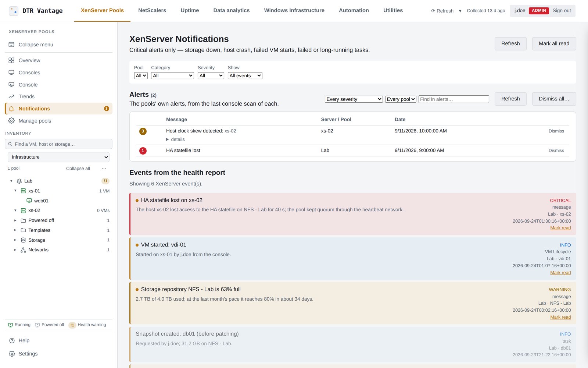This screenshot has width=588, height=368.
Task: Click the Networks topology icon
Action: (23, 250)
